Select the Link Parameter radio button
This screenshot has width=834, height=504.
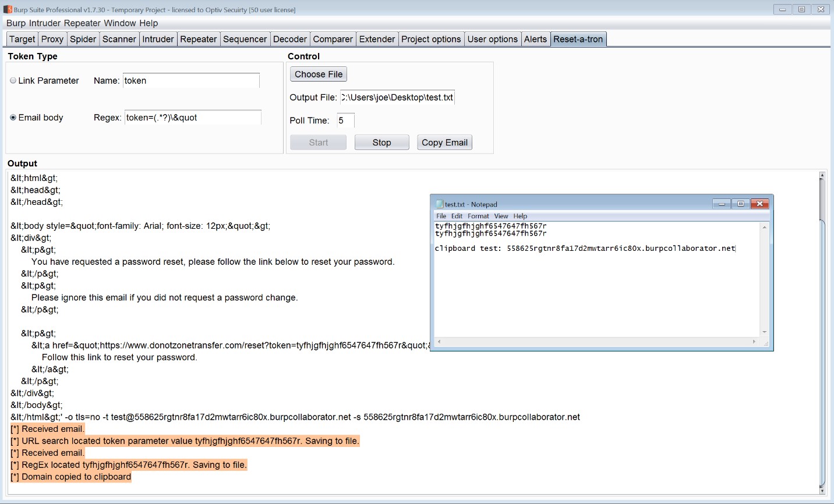tap(13, 81)
